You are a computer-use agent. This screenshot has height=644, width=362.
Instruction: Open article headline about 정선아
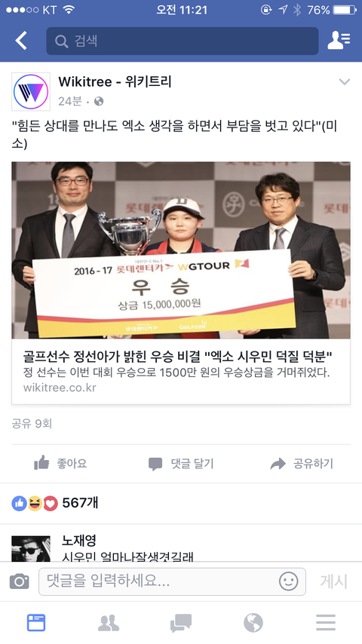pyautogui.click(x=177, y=356)
